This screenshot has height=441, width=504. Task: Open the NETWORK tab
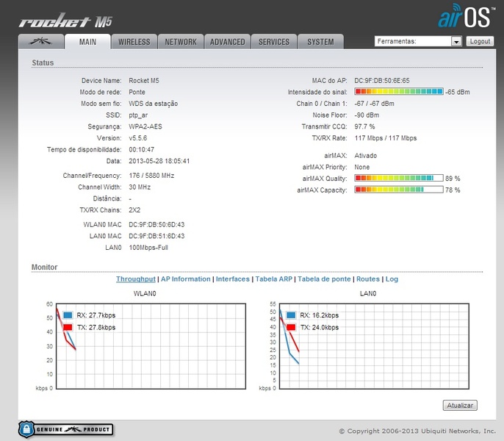tap(181, 42)
